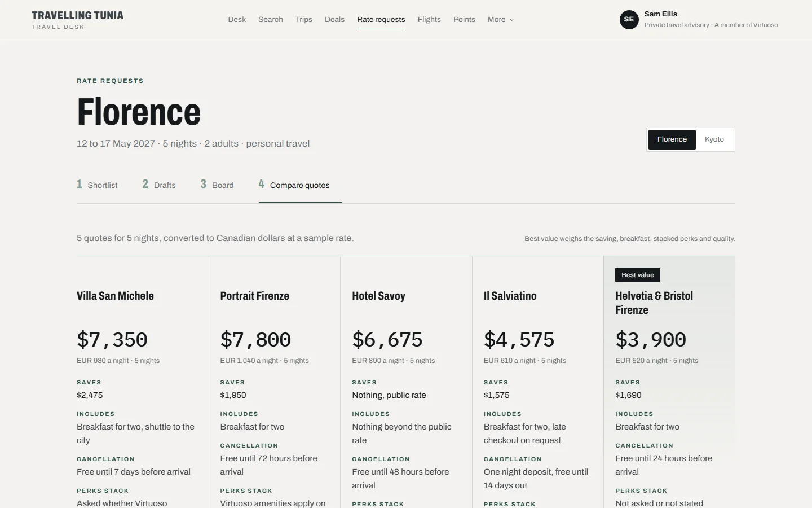Image resolution: width=812 pixels, height=508 pixels.
Task: Open step 2 Drafts tab
Action: click(x=159, y=185)
